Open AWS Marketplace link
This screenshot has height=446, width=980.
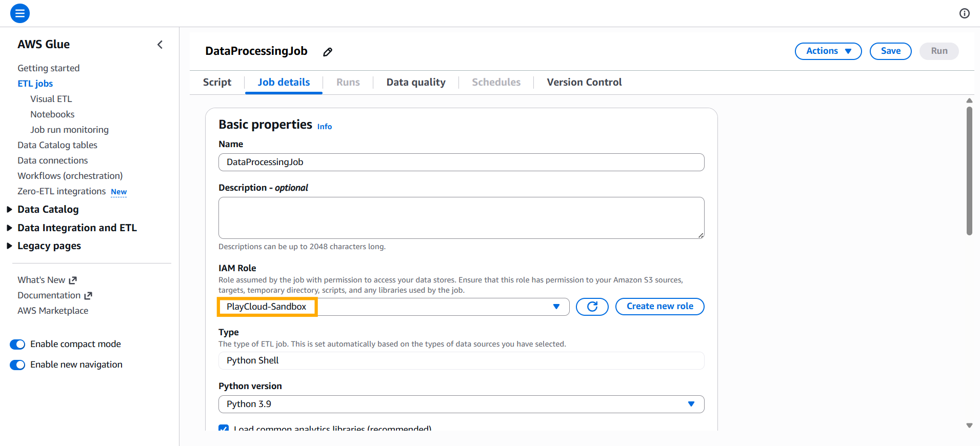coord(53,311)
